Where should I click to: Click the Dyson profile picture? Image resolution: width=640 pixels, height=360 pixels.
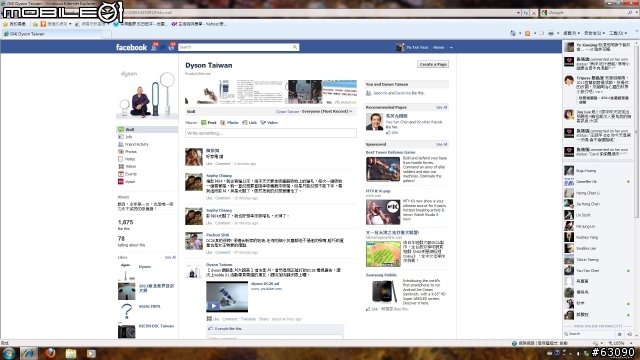click(147, 94)
